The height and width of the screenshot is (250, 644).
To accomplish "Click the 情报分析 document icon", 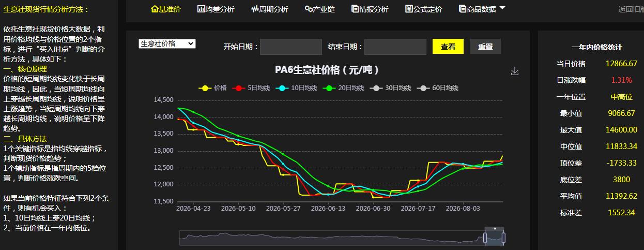I will coord(355,9).
